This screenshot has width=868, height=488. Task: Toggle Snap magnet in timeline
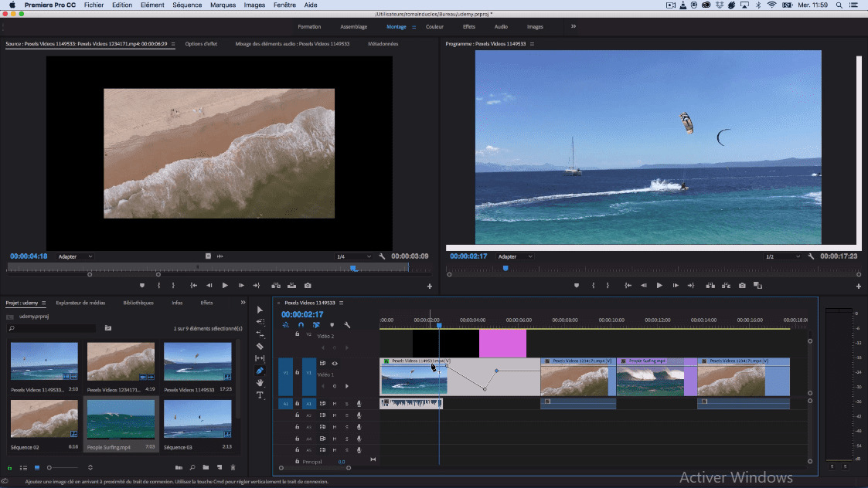click(301, 325)
